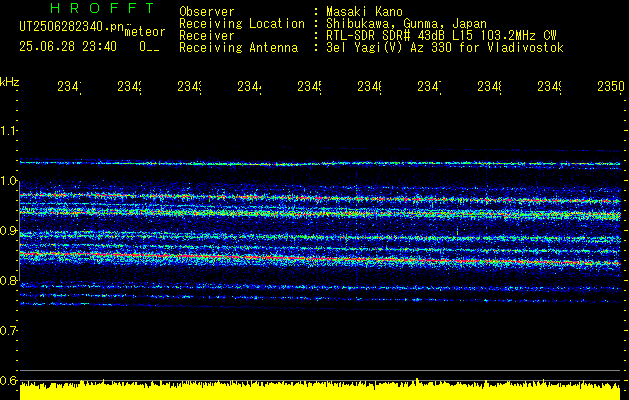Click the 0.8 kHz axis label
629x400 pixels.
(8, 280)
